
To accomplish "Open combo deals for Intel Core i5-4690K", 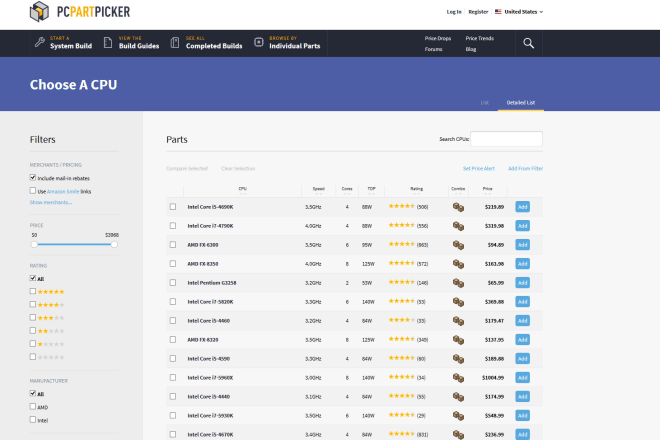I will 458,207.
